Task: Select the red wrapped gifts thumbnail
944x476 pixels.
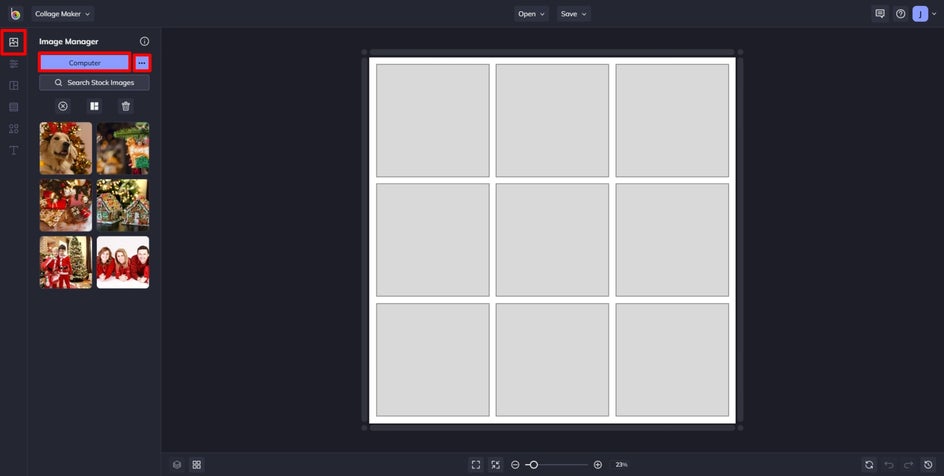Action: 66,205
